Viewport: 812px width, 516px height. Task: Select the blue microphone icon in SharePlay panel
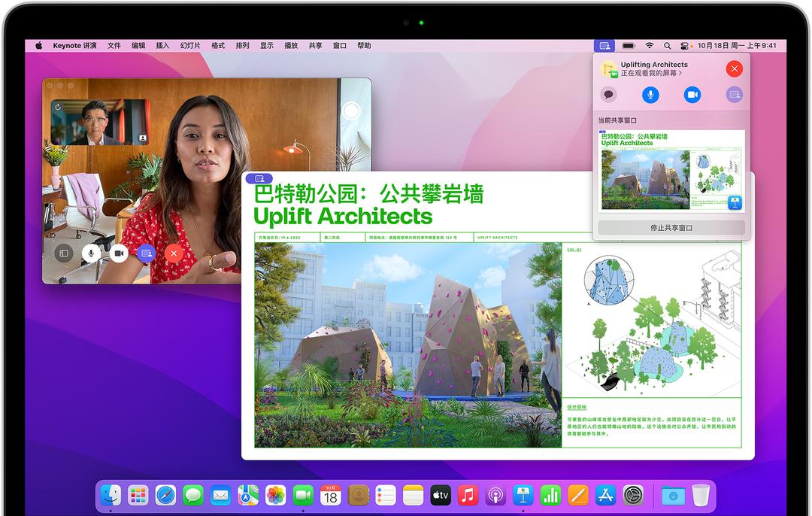(x=650, y=95)
